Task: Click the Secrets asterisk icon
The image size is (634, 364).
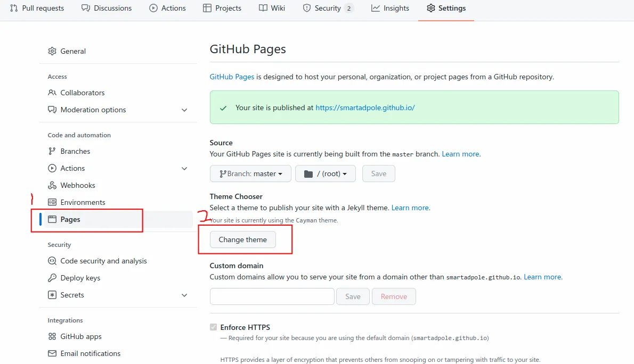Action: pos(52,295)
